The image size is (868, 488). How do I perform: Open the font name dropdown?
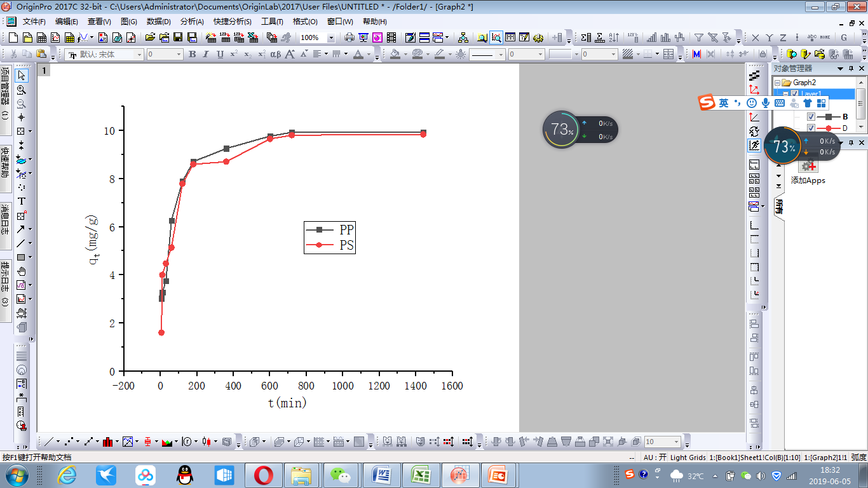point(139,55)
